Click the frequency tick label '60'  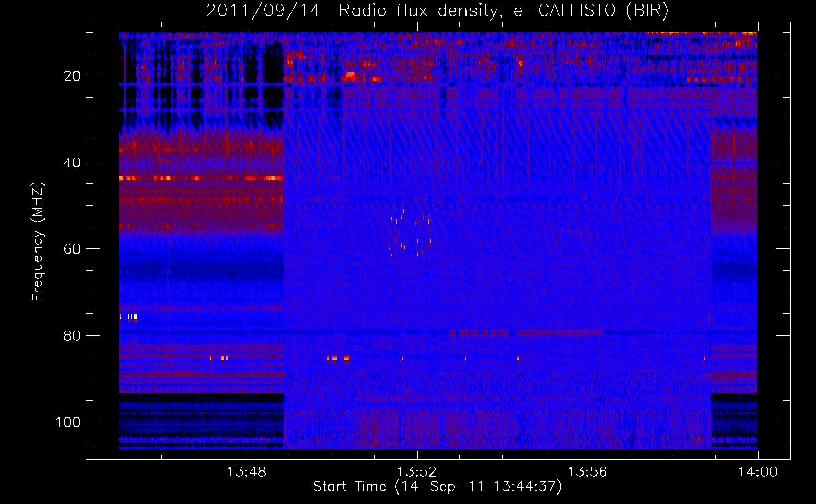tap(73, 249)
